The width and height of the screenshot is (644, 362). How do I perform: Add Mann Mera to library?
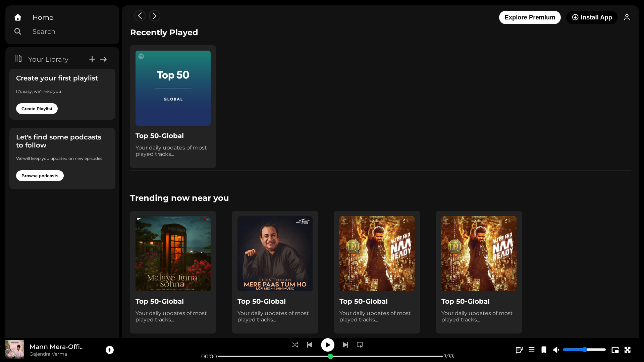click(x=110, y=350)
